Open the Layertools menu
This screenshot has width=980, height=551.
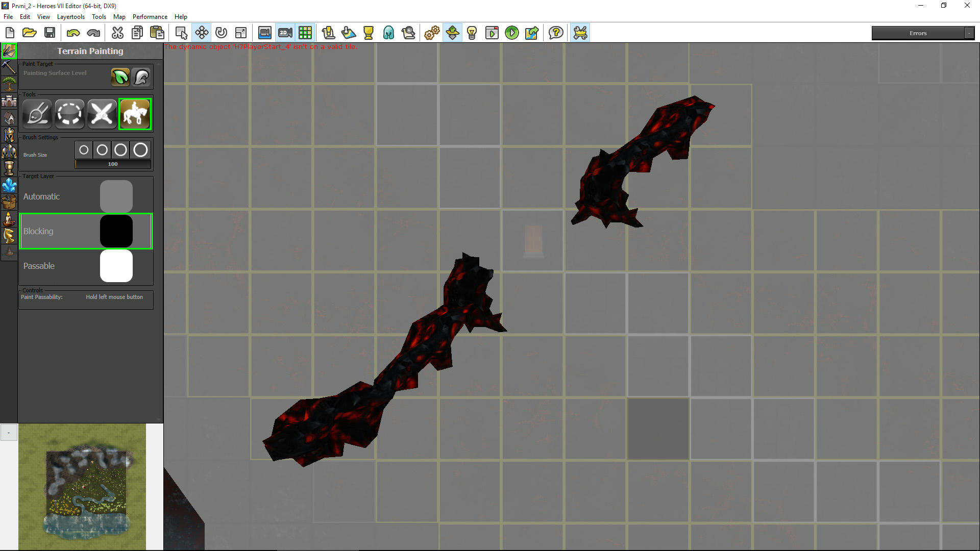tap(71, 17)
